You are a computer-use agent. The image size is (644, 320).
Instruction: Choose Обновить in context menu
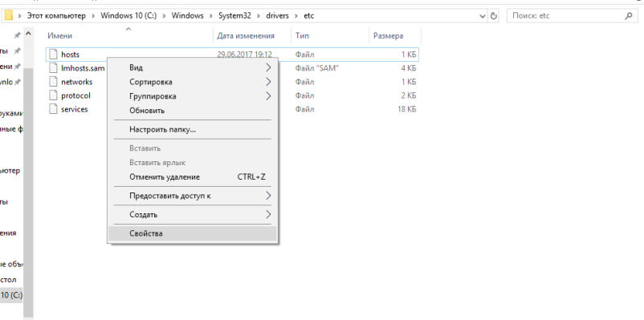192,111
